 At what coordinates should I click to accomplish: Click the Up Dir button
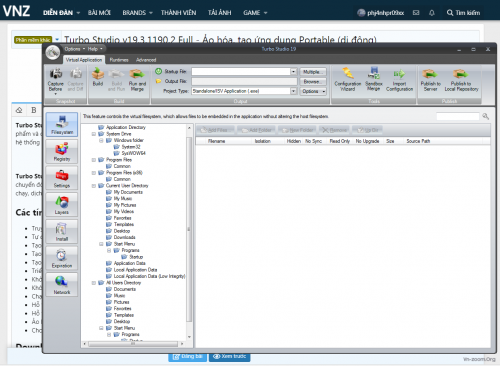pyautogui.click(x=367, y=130)
